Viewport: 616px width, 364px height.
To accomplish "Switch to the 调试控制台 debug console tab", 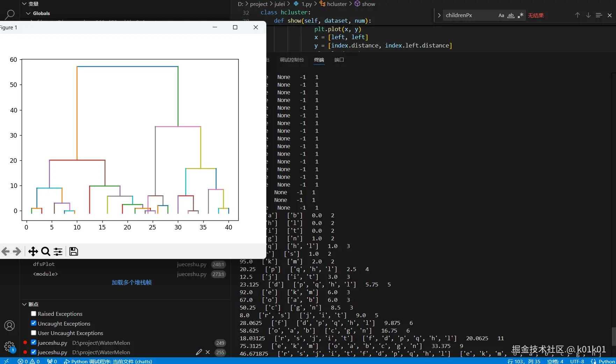I will 292,60.
